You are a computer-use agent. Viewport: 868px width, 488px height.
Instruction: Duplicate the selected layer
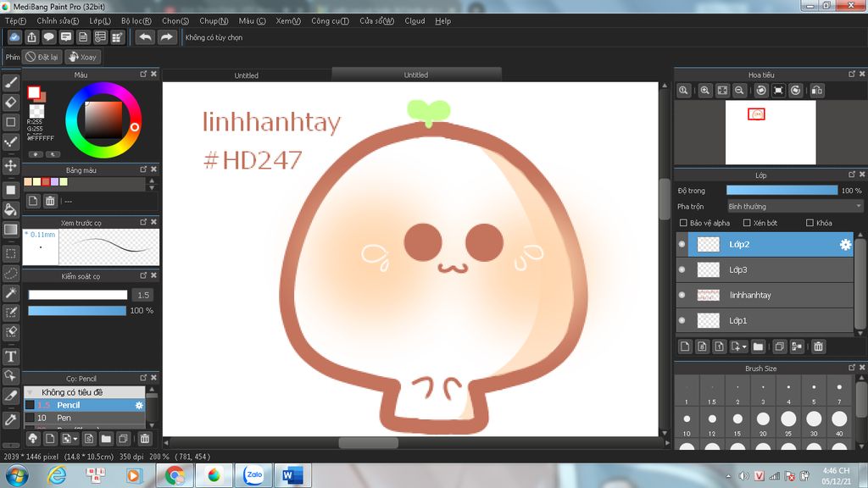coord(780,347)
